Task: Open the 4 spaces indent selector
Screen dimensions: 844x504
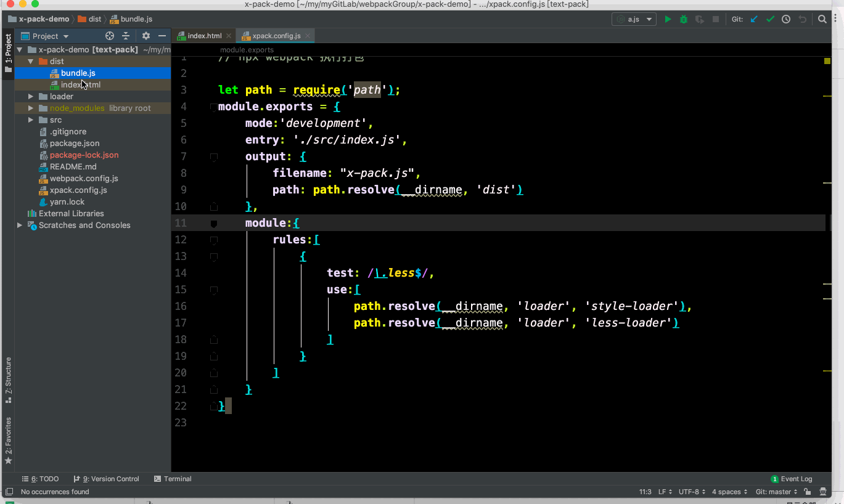Action: click(x=729, y=492)
